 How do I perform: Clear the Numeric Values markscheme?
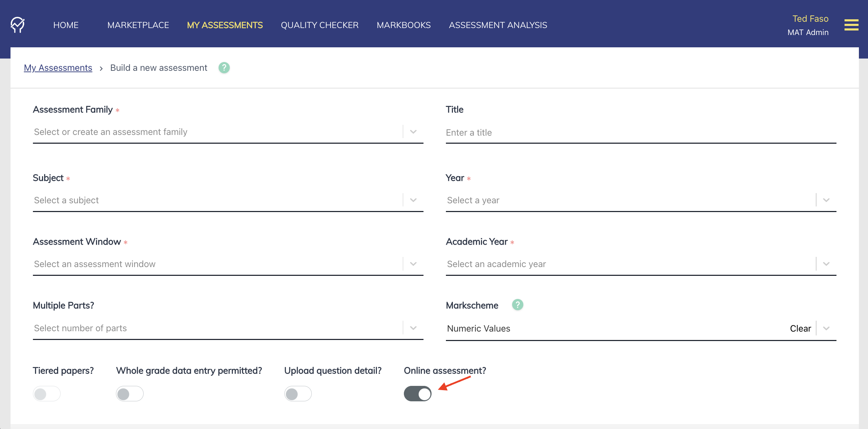click(x=800, y=328)
